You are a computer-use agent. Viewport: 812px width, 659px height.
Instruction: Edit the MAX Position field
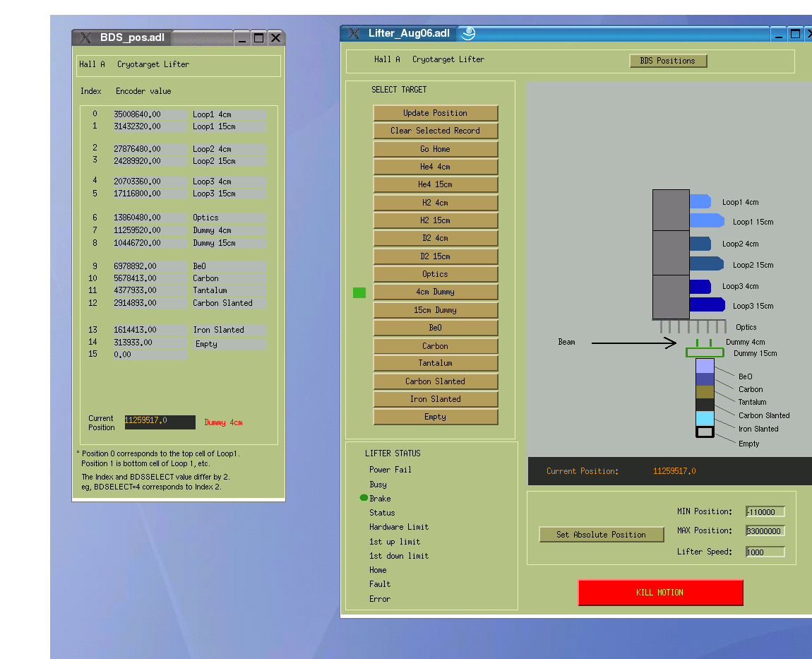pyautogui.click(x=765, y=531)
